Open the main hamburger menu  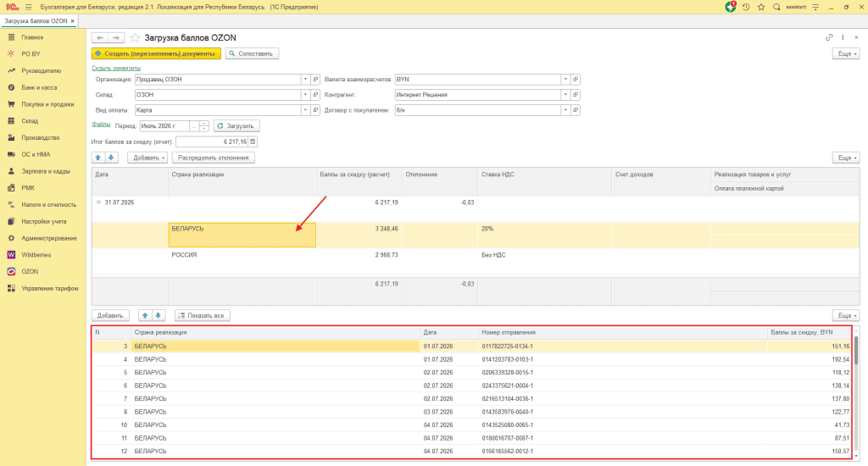pyautogui.click(x=28, y=7)
